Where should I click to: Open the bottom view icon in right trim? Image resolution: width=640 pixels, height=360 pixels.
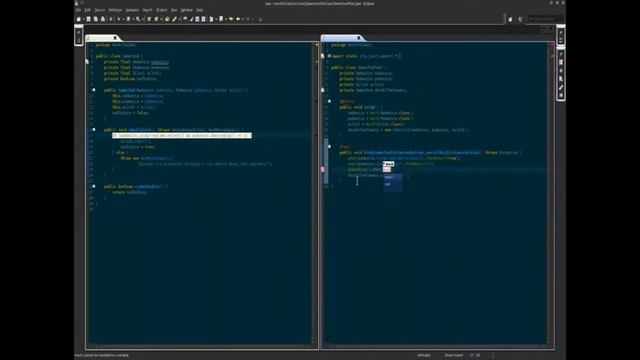click(x=561, y=96)
